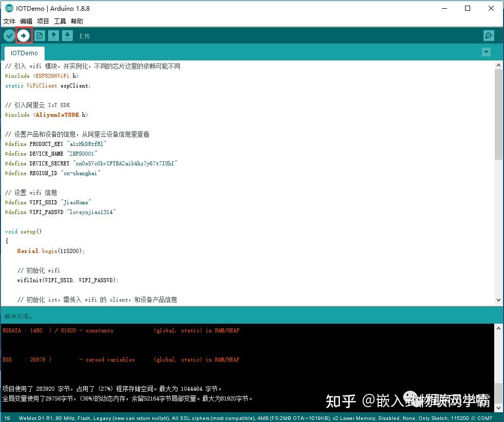The image size is (504, 422).
Task: Open the 工具 menu
Action: 59,21
